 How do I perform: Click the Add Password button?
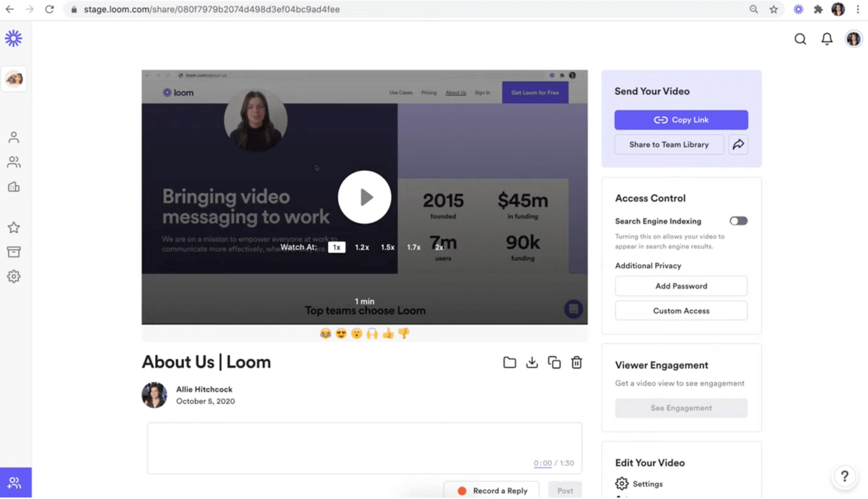(x=681, y=286)
